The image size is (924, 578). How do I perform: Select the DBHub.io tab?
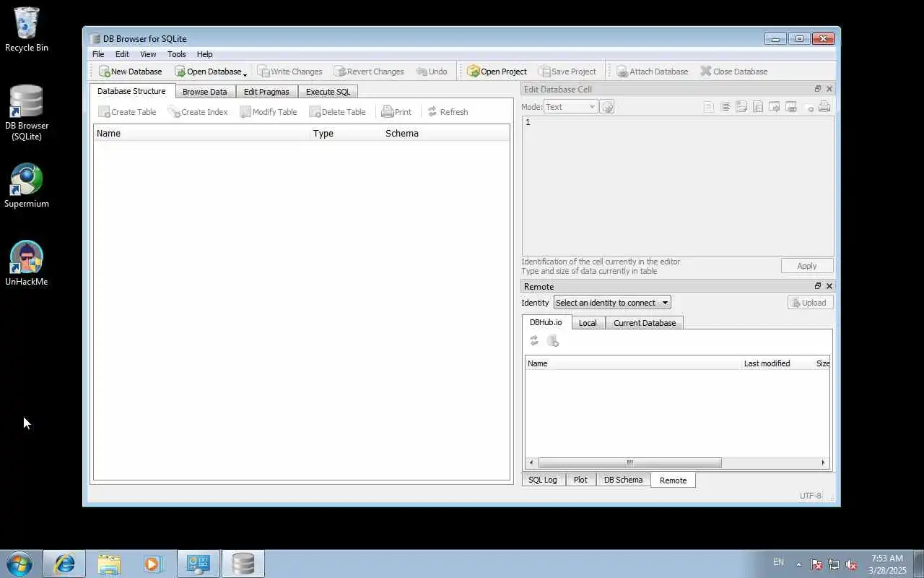point(546,322)
